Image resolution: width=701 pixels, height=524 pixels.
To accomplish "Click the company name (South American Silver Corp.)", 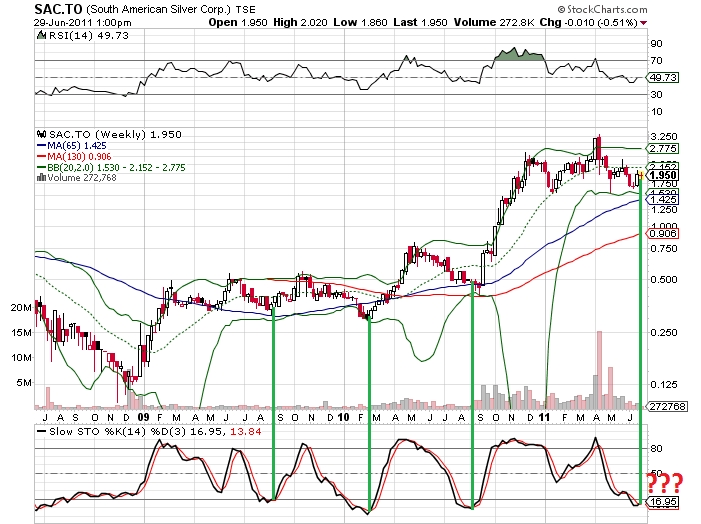I will click(x=158, y=9).
